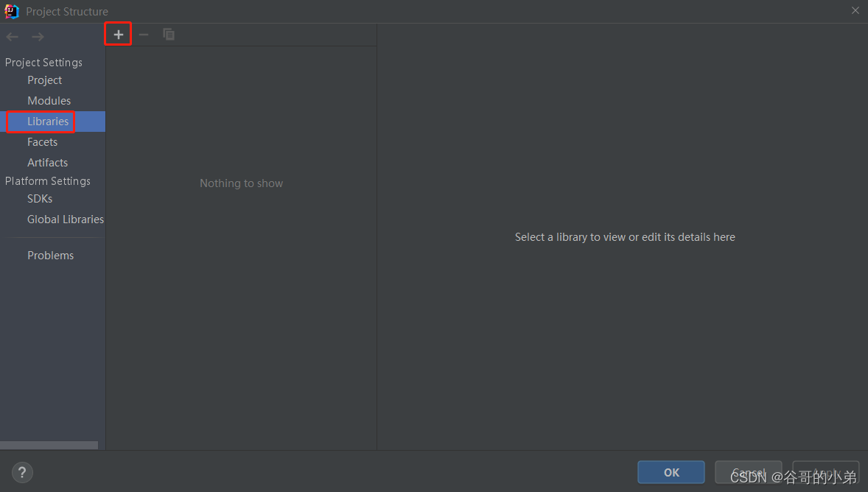Viewport: 868px width, 492px height.
Task: Click the Apply button
Action: (x=826, y=473)
